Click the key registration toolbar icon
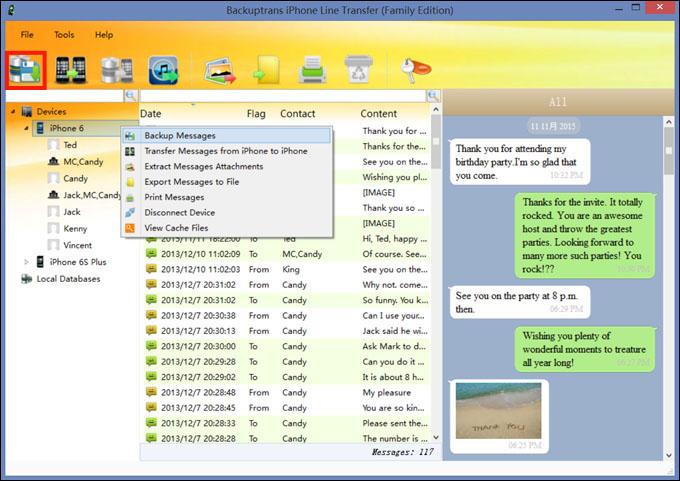This screenshot has width=680, height=481. (415, 69)
